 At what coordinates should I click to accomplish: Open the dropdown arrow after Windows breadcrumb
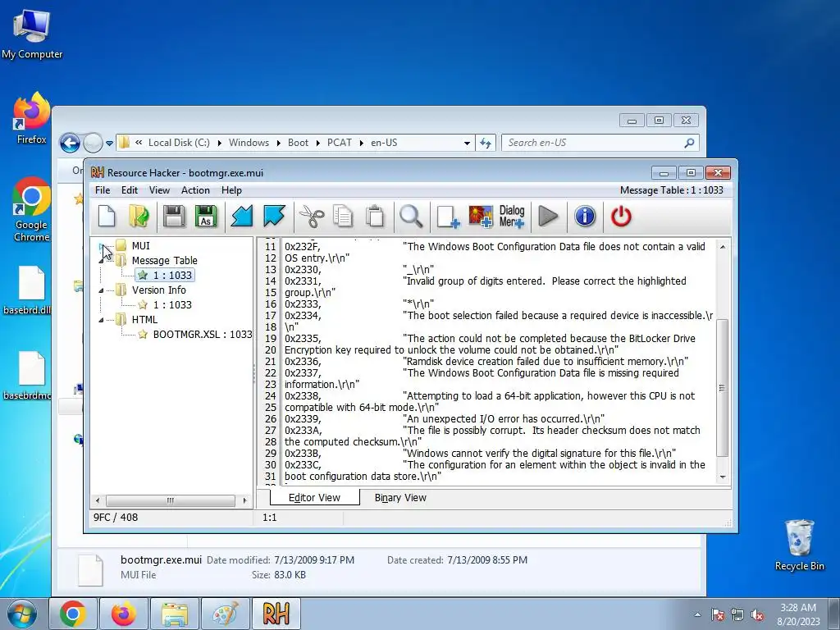tap(279, 143)
